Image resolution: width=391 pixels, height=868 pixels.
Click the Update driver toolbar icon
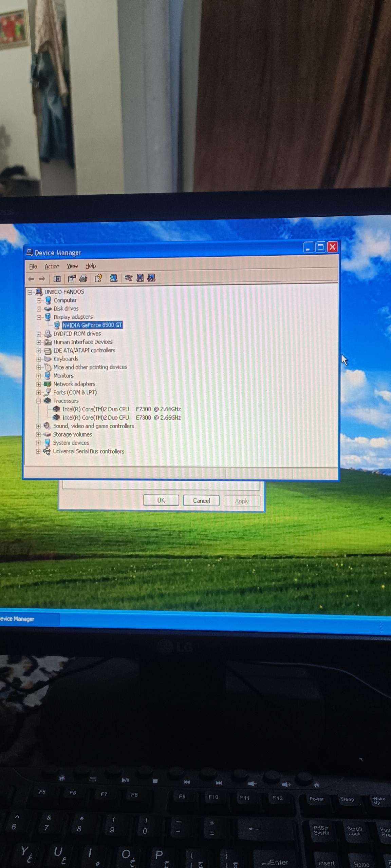pyautogui.click(x=128, y=278)
